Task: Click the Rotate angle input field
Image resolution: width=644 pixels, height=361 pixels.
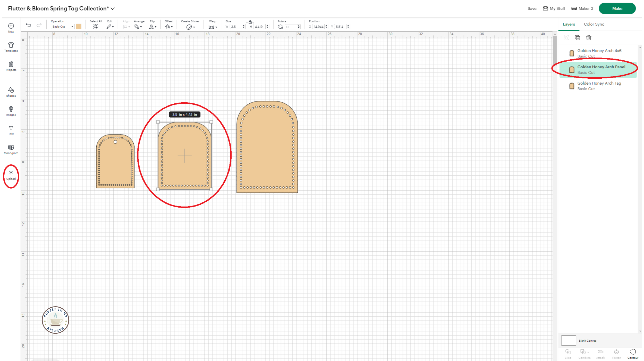Action: pos(290,27)
